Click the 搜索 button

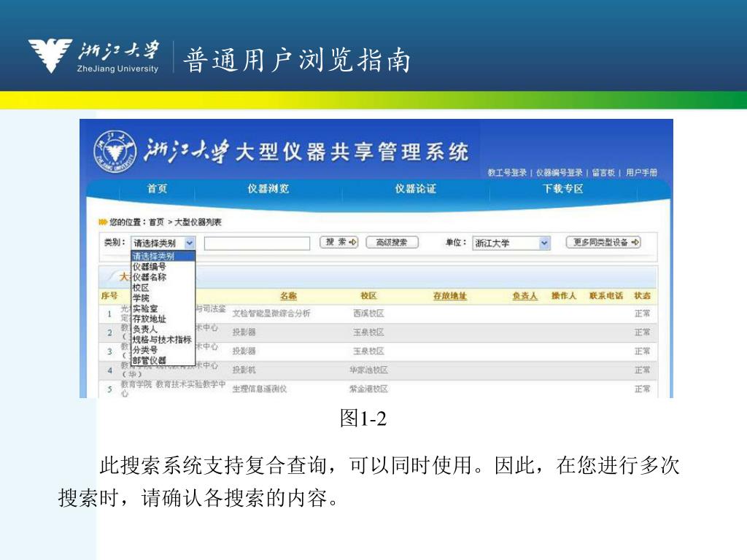tap(339, 242)
